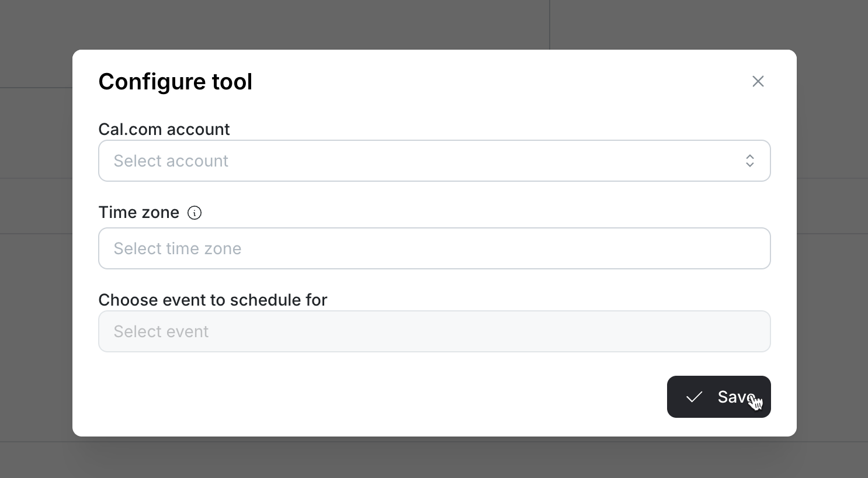Click the Configure tool dialog title
Viewport: 868px width, 478px height.
pos(175,81)
